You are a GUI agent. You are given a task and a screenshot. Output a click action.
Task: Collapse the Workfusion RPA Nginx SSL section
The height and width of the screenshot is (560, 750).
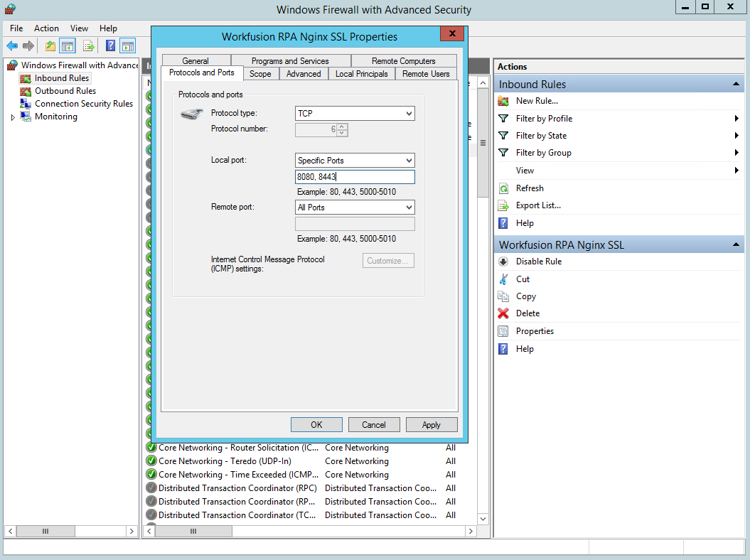736,245
